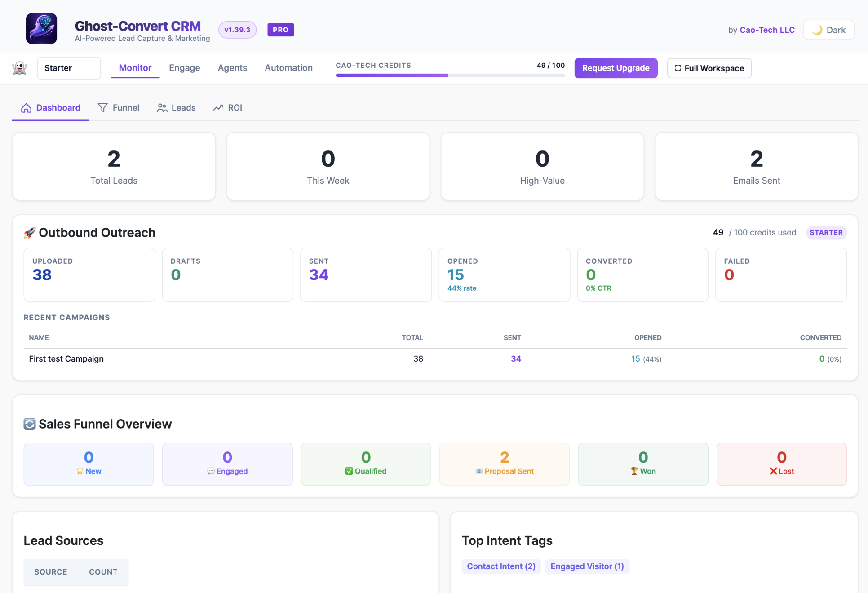This screenshot has height=593, width=868.
Task: Click the Cao-Tech credits progress bar
Action: click(450, 75)
